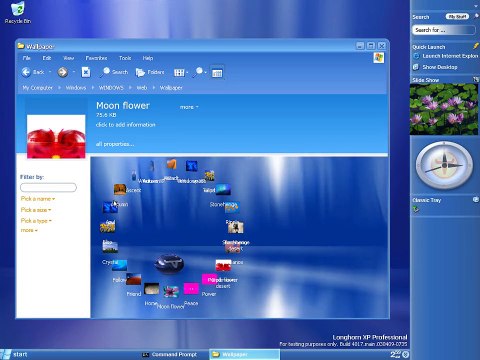480x360 pixels.
Task: Click the sidebar 'Search for ...' field
Action: (x=444, y=30)
